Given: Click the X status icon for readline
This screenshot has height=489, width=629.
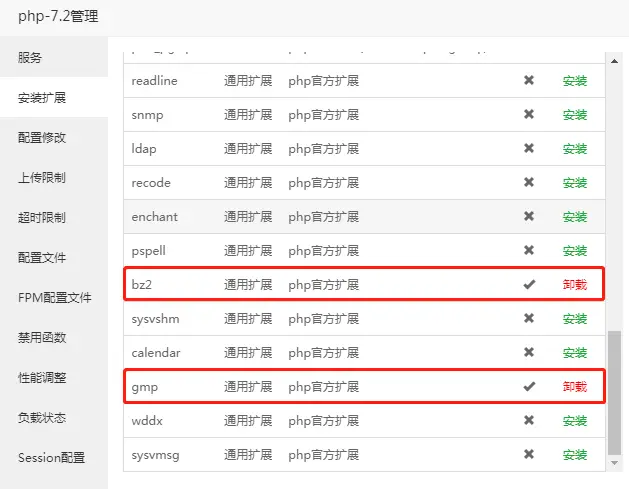Looking at the screenshot, I should click(529, 81).
